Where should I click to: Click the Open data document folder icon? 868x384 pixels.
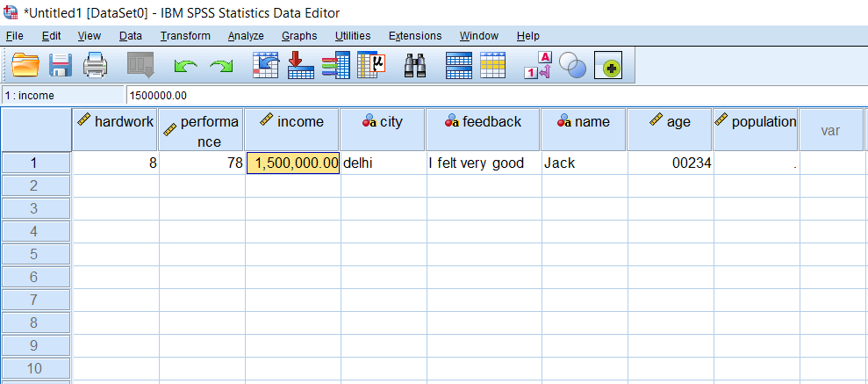tap(25, 65)
